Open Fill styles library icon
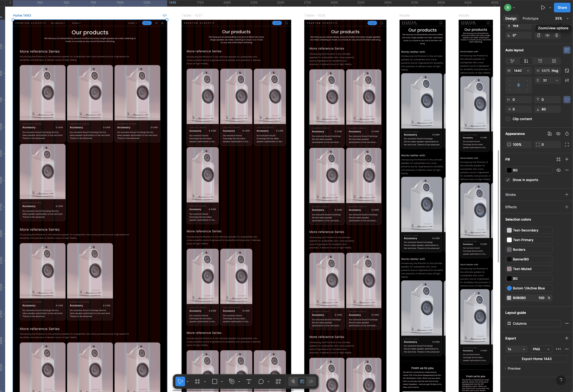The width and height of the screenshot is (573, 392). coord(559,159)
